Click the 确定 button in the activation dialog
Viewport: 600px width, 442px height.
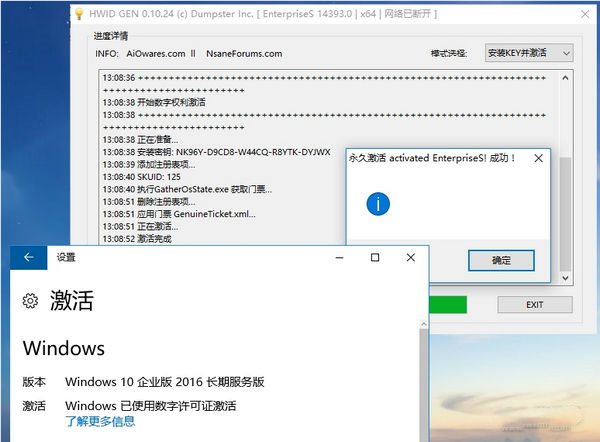501,261
